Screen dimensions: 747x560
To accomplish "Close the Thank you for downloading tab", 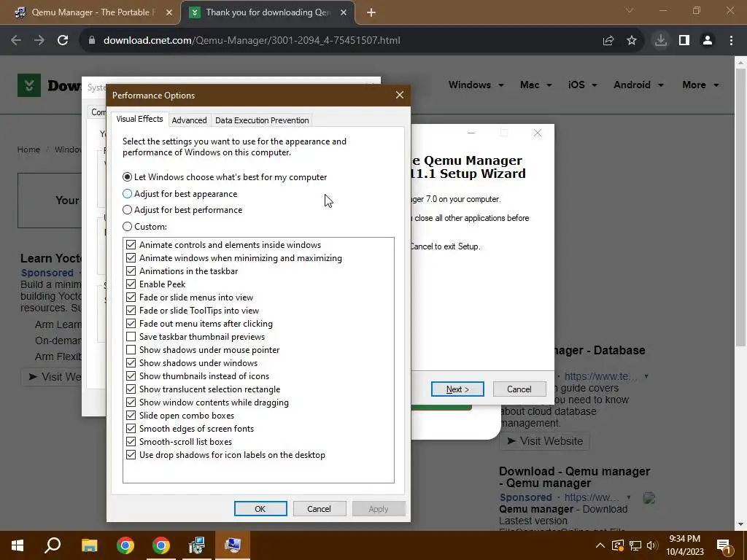I will (344, 12).
